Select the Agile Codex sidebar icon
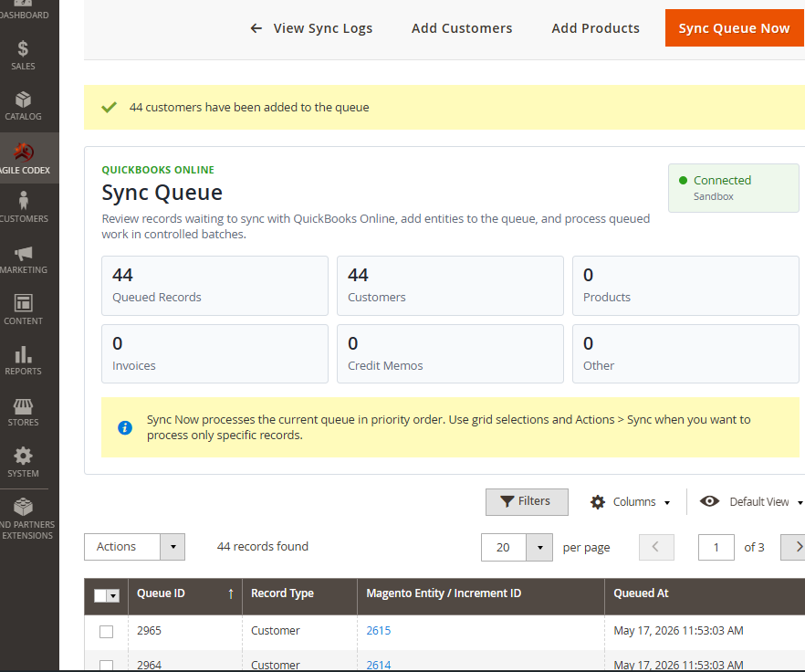This screenshot has height=672, width=805. (x=24, y=152)
